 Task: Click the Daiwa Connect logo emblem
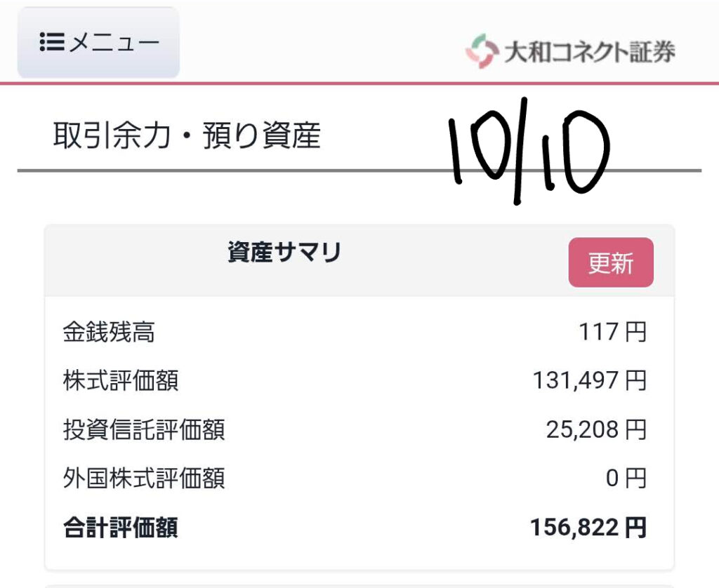(481, 52)
